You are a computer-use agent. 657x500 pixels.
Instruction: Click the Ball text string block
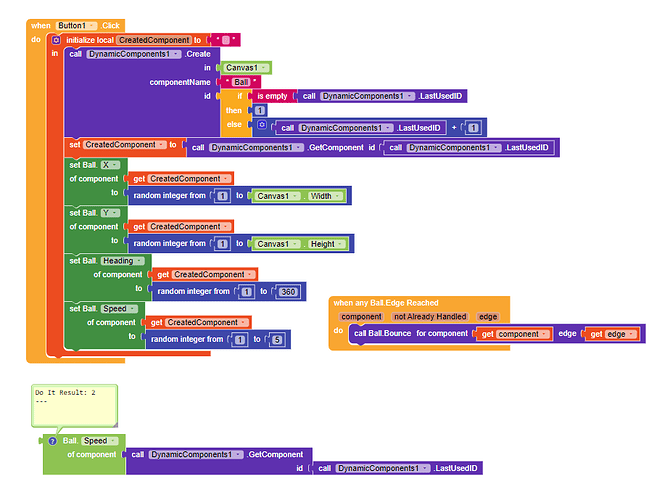point(241,82)
